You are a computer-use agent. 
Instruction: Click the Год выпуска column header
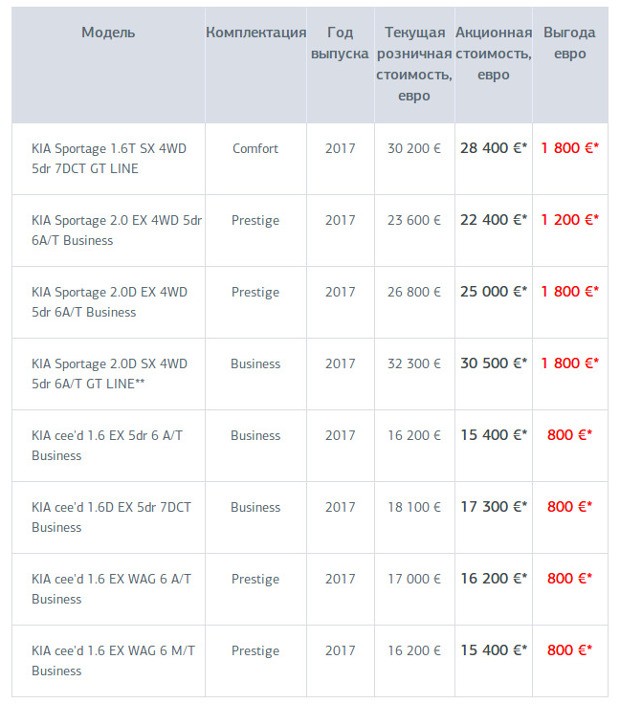pyautogui.click(x=340, y=44)
